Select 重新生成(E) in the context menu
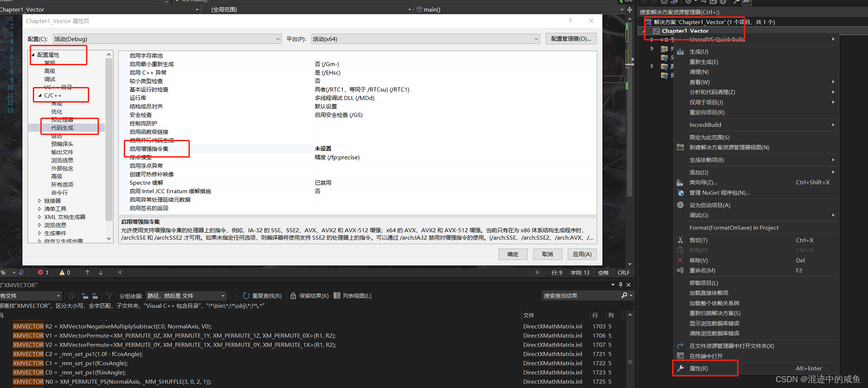Image resolution: width=868 pixels, height=388 pixels. tap(756, 62)
